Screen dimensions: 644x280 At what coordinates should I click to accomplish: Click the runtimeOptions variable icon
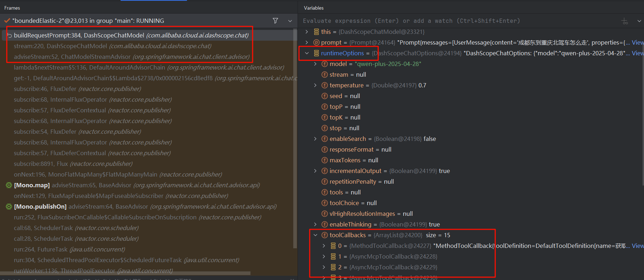tap(316, 53)
